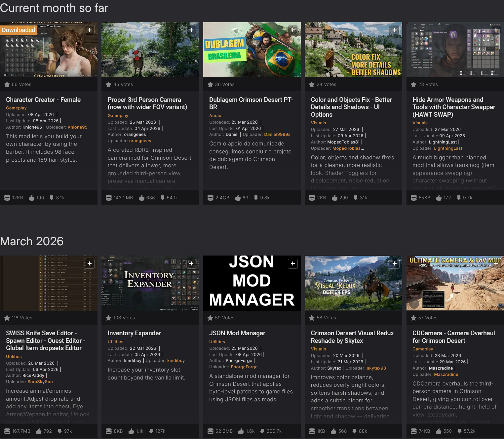Click plus icon on SWISS Knife Save Editor thumbnail

click(x=90, y=263)
